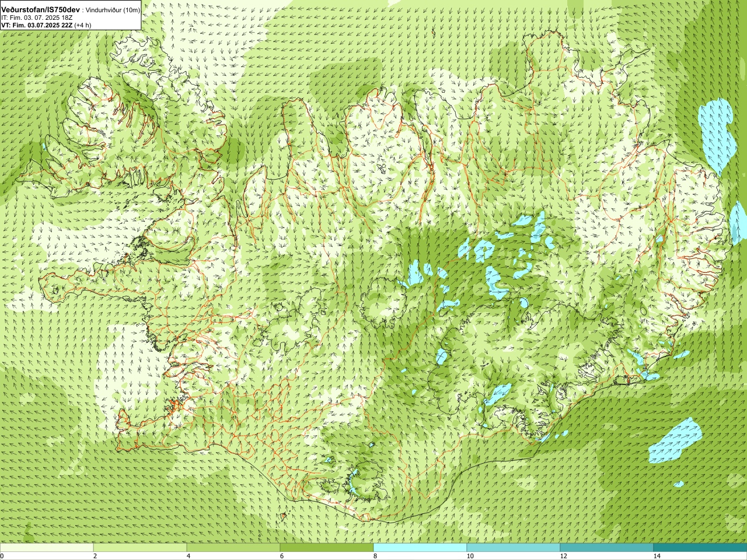Pick the 2–4 light green legend band
747x560 pixels.
click(140, 548)
